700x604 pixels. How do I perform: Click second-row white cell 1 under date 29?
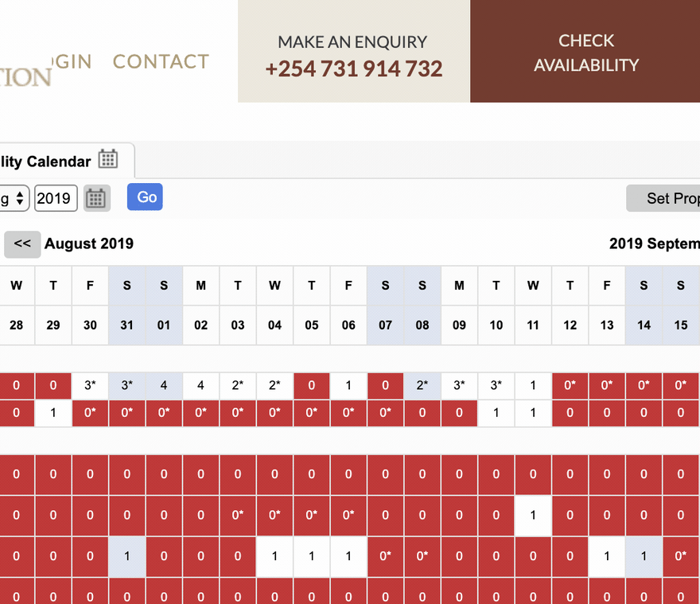click(53, 413)
